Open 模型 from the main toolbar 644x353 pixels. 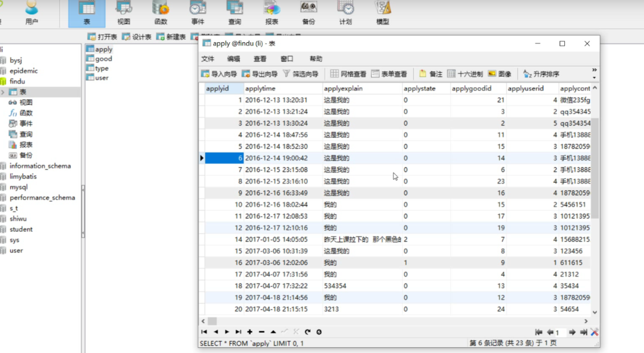pos(383,14)
